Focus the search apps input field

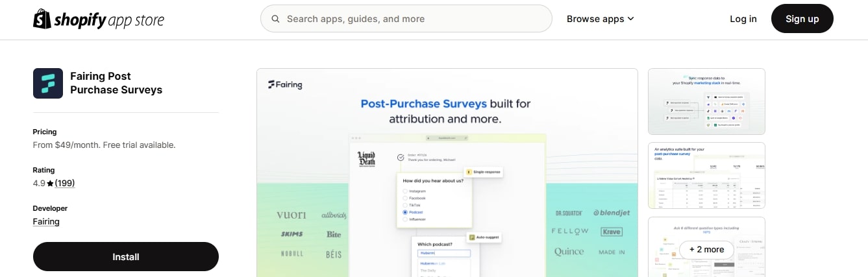[406, 19]
